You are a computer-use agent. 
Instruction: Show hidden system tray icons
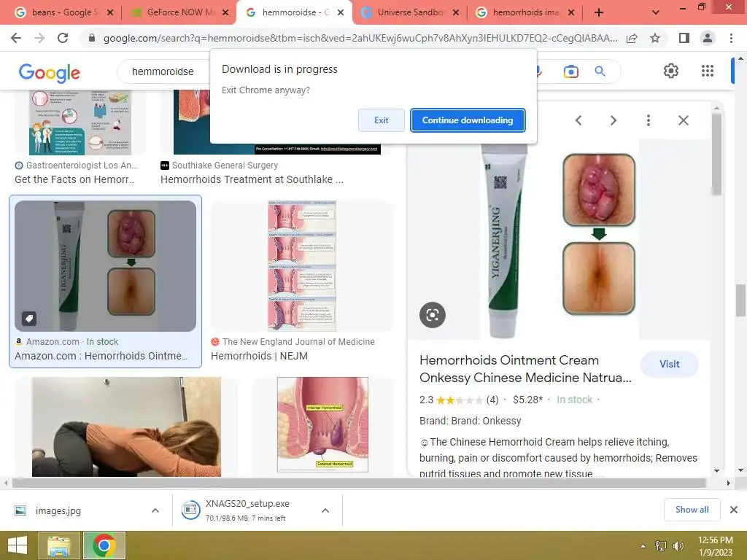643,546
